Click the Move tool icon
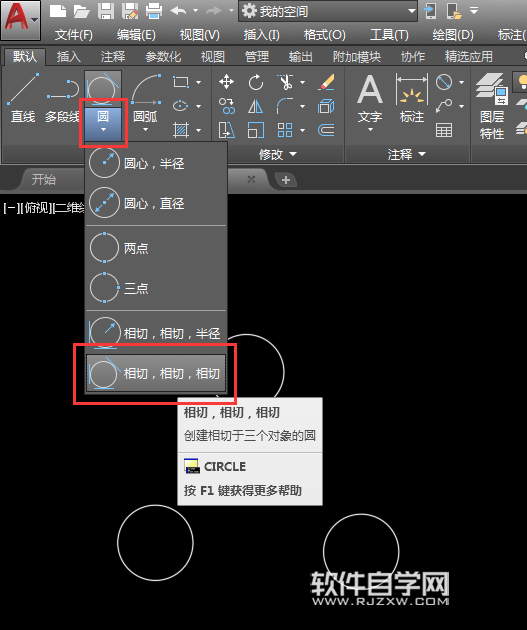 (227, 82)
